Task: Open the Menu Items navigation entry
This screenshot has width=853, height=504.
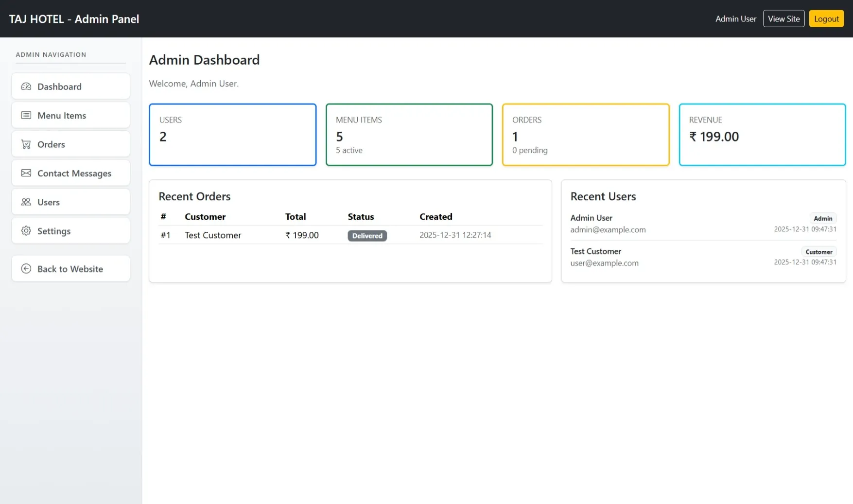Action: pos(70,115)
